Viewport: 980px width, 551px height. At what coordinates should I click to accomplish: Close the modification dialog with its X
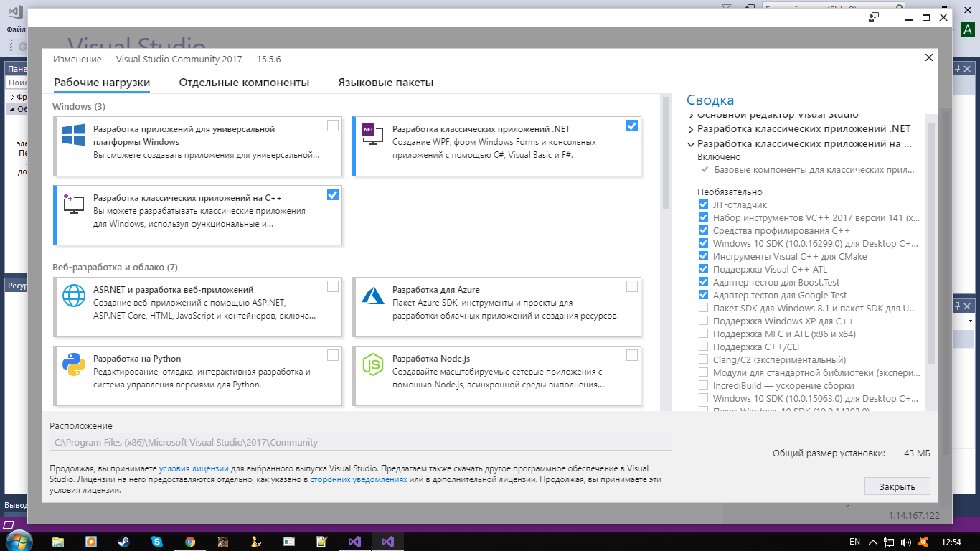coord(929,57)
